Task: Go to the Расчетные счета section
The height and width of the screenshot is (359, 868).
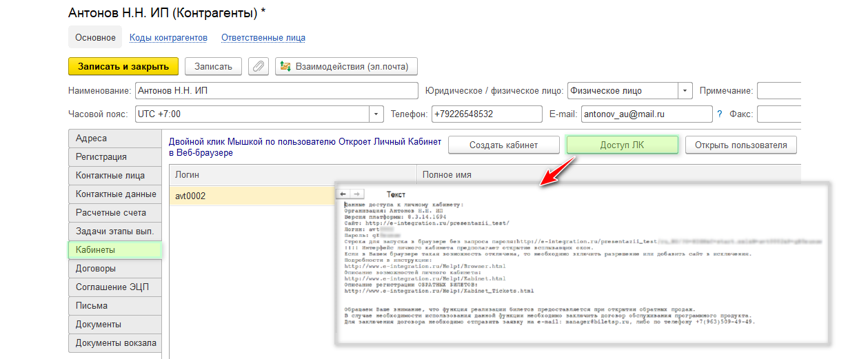Action: pos(114,213)
